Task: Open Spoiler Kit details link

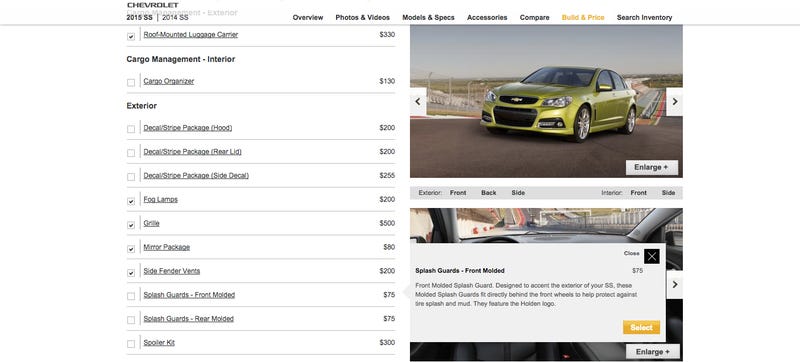Action: point(159,343)
